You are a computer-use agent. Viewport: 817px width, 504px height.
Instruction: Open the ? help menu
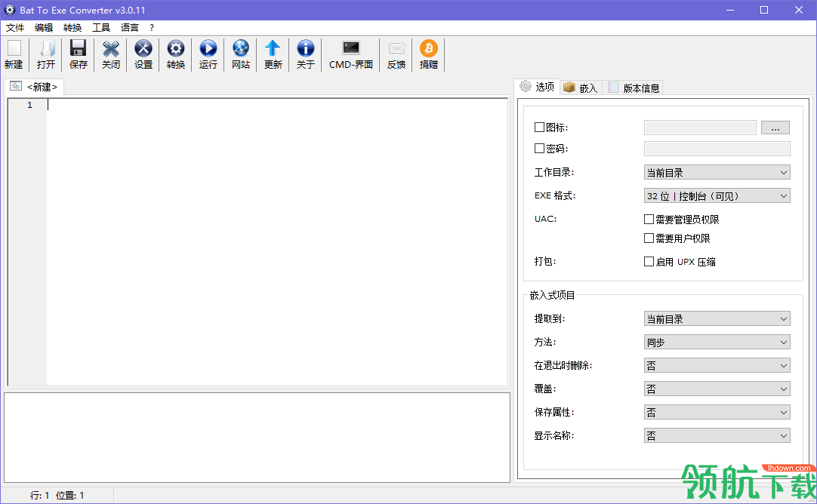pyautogui.click(x=152, y=28)
